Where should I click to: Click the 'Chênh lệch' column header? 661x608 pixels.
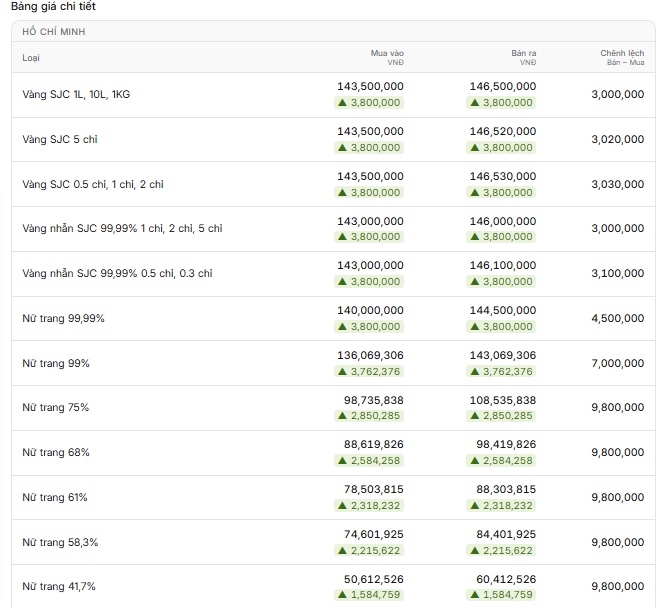pos(622,53)
